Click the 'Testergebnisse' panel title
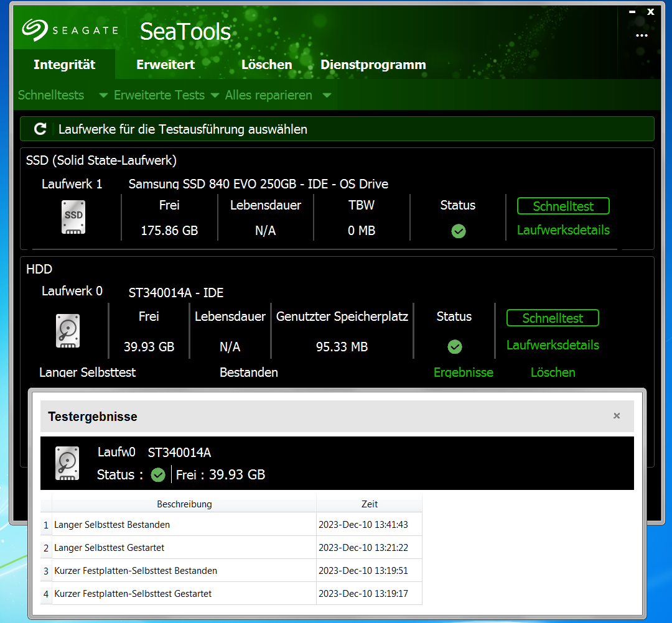Image resolution: width=672 pixels, height=623 pixels. pyautogui.click(x=93, y=416)
